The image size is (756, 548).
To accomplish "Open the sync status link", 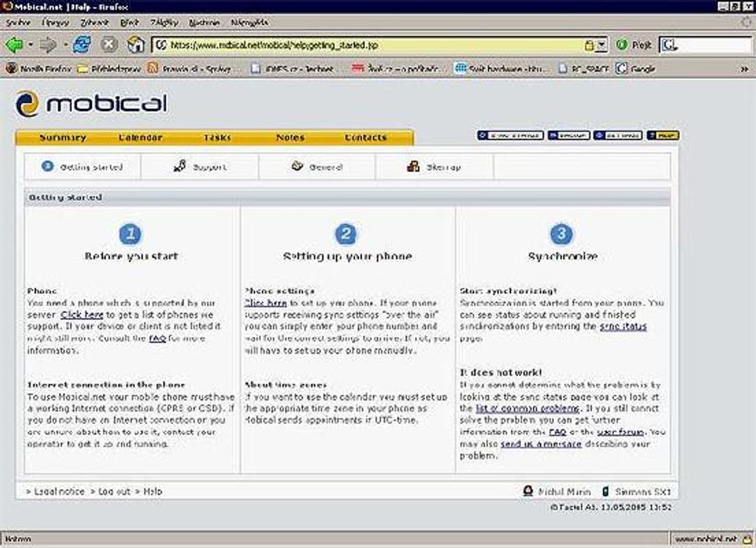I will (623, 326).
